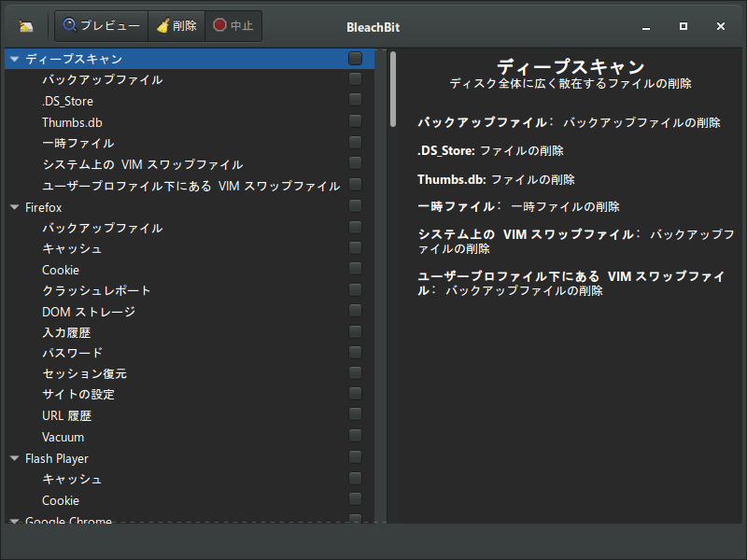
Task: Click the 削除 broom button
Action: coord(176,26)
